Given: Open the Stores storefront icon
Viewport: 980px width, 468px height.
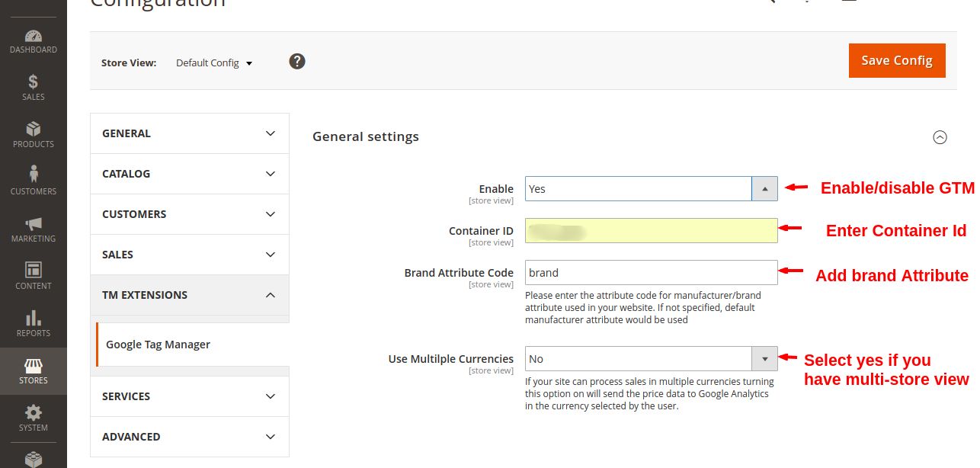Looking at the screenshot, I should tap(34, 367).
